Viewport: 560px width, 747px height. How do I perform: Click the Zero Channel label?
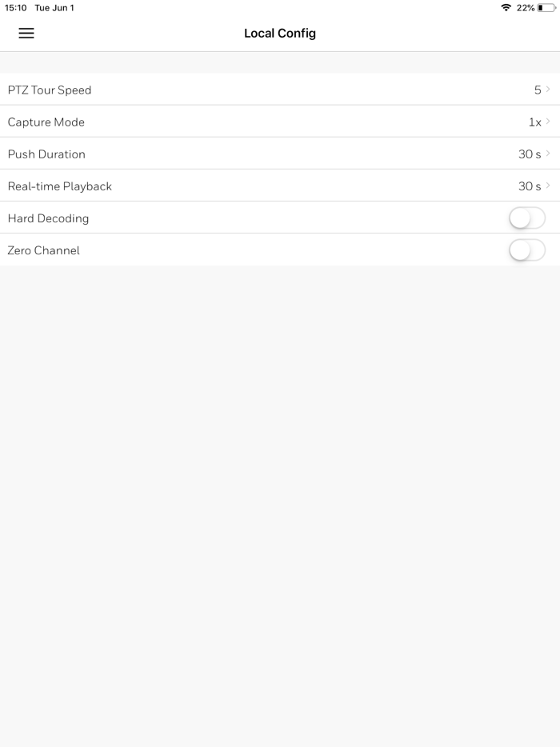(43, 250)
